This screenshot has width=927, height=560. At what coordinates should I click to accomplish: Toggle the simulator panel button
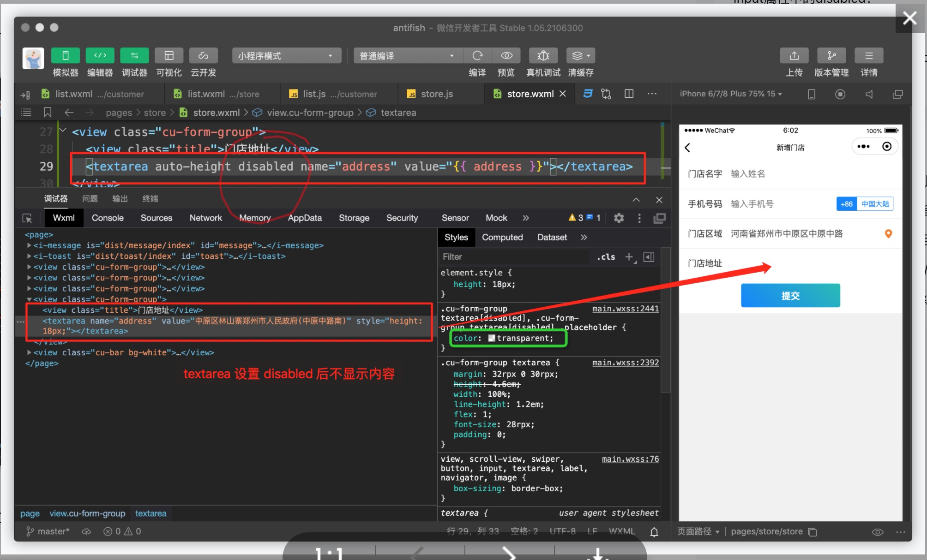pyautogui.click(x=65, y=56)
